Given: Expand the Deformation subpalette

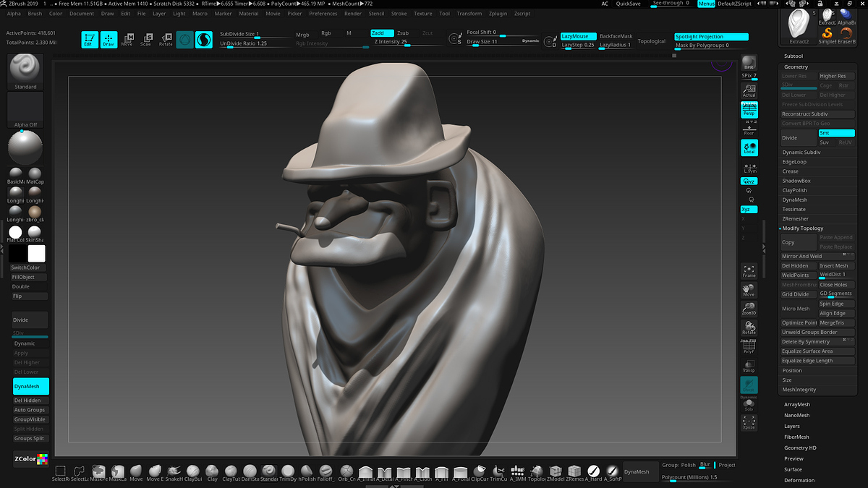Looking at the screenshot, I should coord(799,481).
